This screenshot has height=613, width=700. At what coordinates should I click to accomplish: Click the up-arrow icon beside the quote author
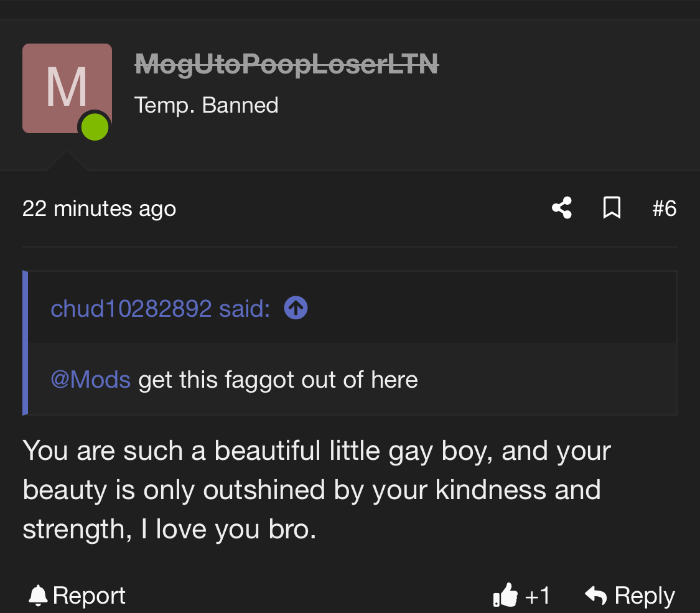tap(296, 308)
